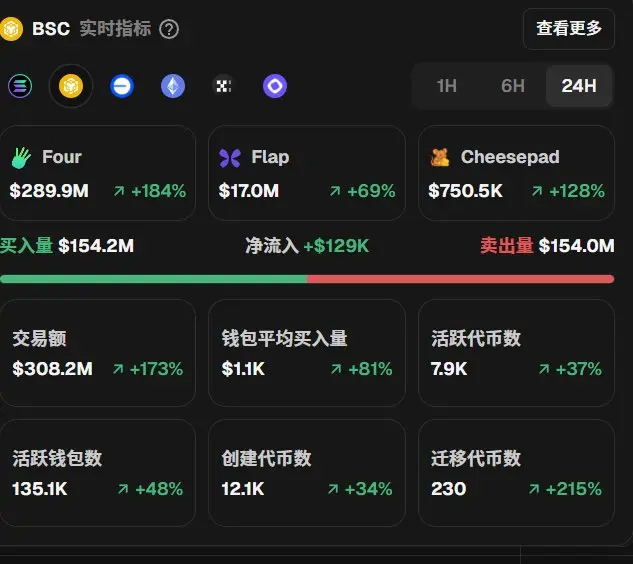The width and height of the screenshot is (633, 564).
Task: Click the $308.2M trading volume value
Action: pyautogui.click(x=52, y=369)
